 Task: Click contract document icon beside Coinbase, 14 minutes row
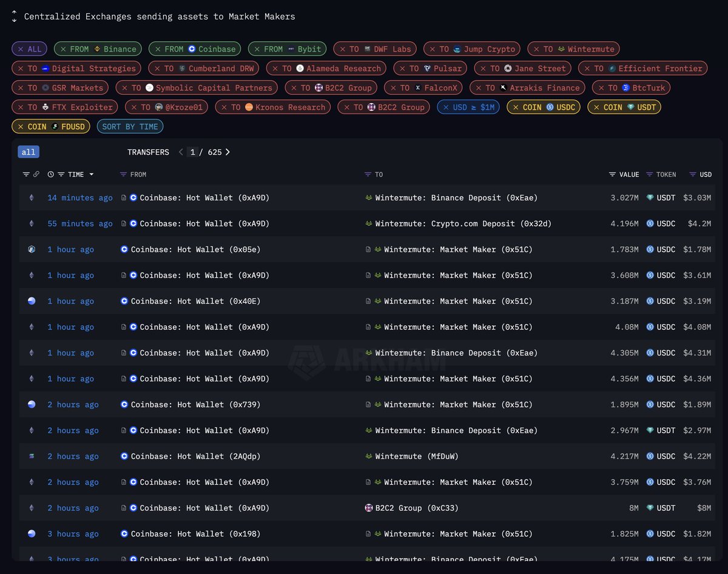(124, 198)
